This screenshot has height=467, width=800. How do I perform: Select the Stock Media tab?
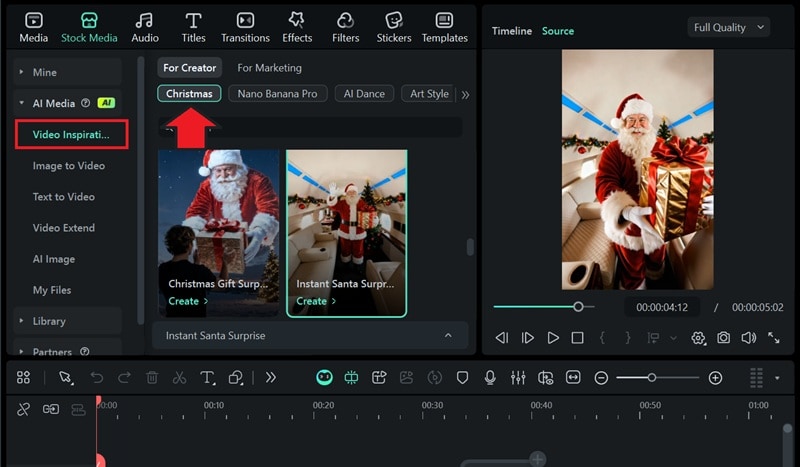click(89, 28)
